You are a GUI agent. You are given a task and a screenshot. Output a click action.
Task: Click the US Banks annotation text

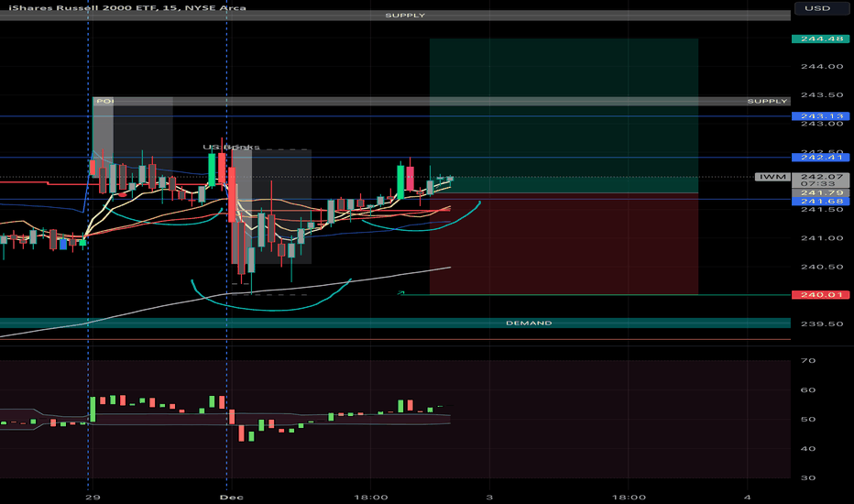point(231,148)
